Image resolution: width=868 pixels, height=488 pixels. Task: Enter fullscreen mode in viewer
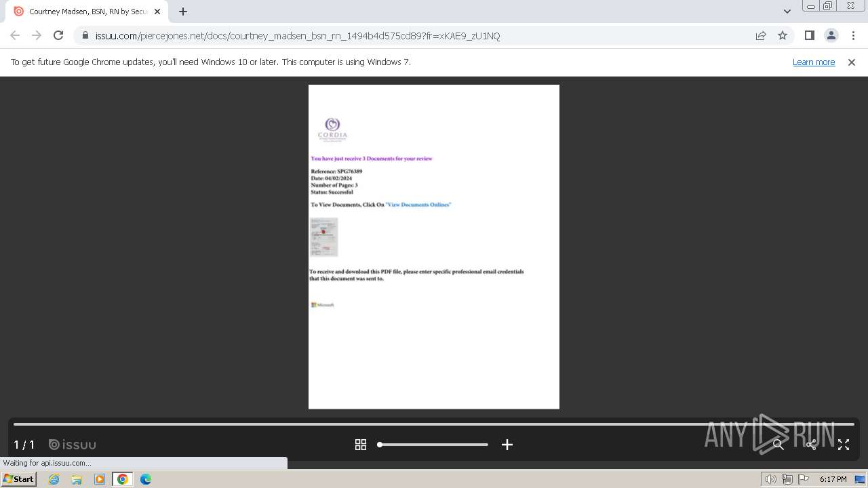point(844,445)
